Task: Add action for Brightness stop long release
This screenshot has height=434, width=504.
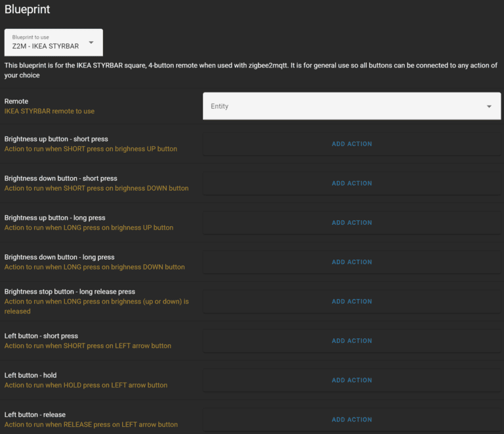Action: [x=352, y=302]
